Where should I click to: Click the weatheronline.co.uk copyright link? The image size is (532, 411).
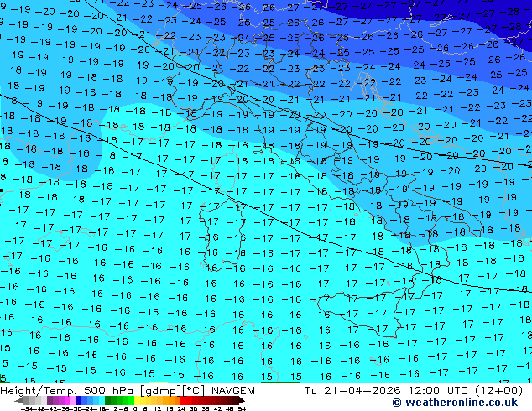pos(455,403)
